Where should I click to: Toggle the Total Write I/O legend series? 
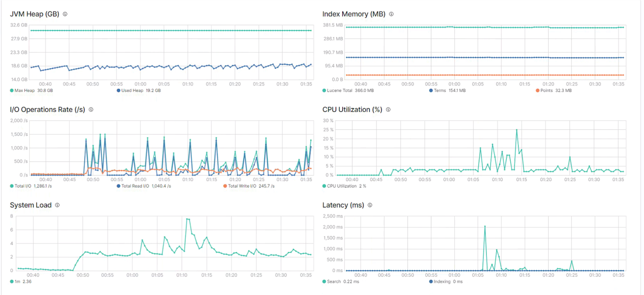[x=240, y=186]
